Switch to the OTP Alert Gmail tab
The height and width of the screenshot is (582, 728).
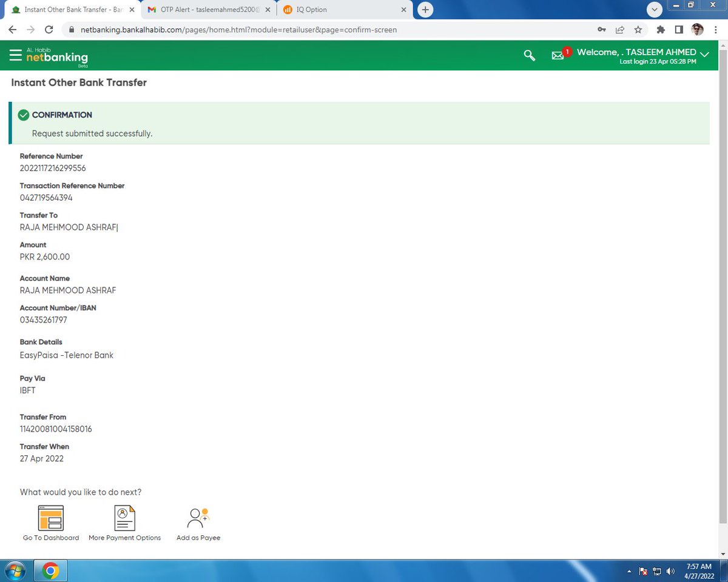[x=209, y=10]
